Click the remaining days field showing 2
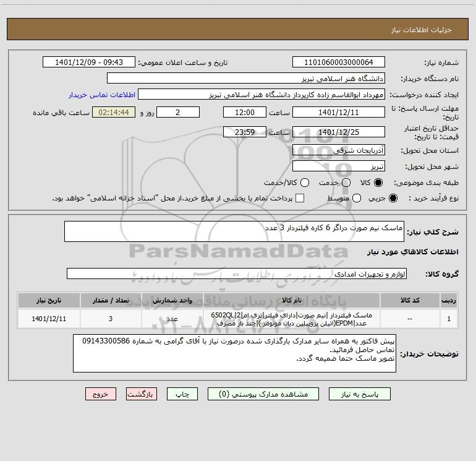 [178, 112]
